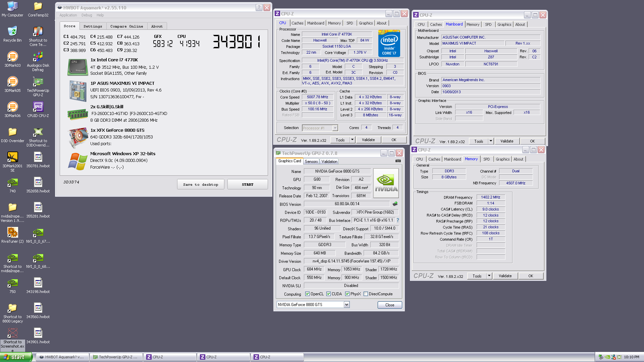Viewport: 644px width, 362px height.
Task: Click the GPU-Z bus interface question mark
Action: tap(398, 220)
